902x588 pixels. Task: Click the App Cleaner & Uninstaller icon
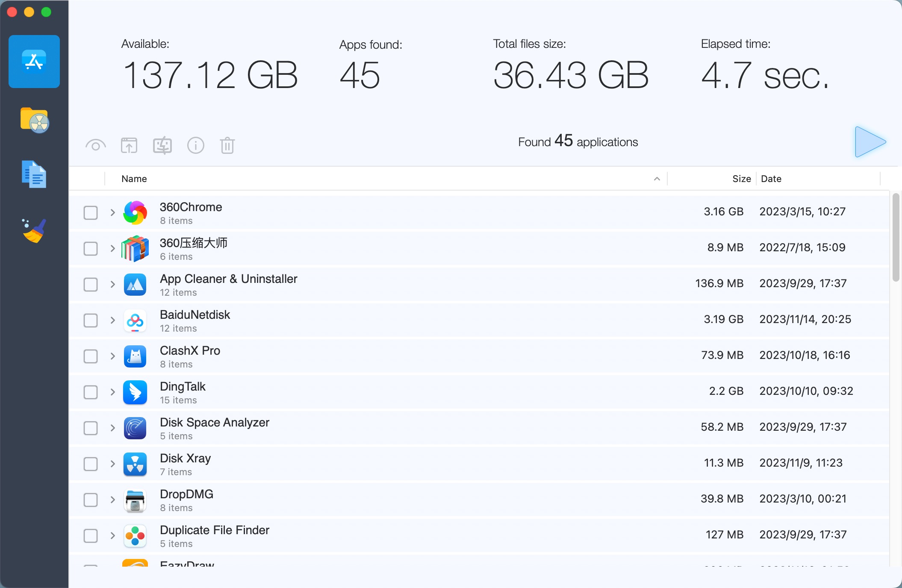click(135, 285)
